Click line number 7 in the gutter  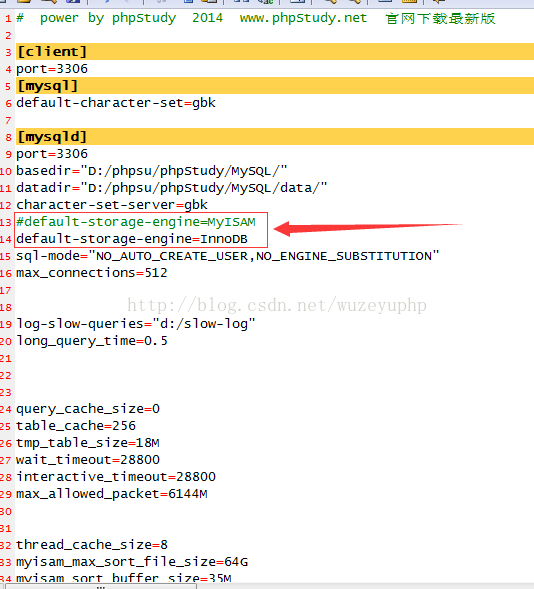[x=8, y=121]
